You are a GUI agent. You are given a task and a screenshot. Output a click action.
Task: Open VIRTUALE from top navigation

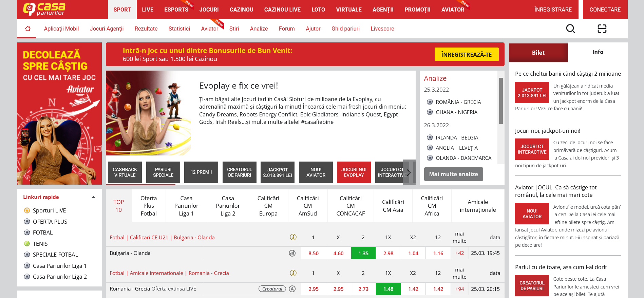349,10
